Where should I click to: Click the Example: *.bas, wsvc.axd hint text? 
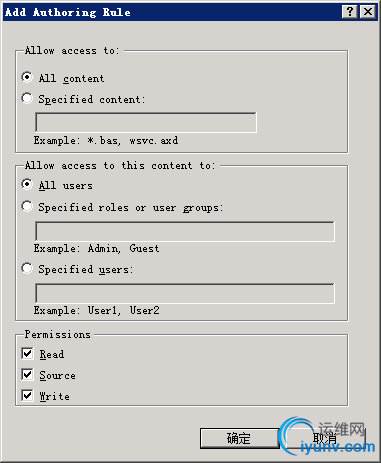(106, 140)
